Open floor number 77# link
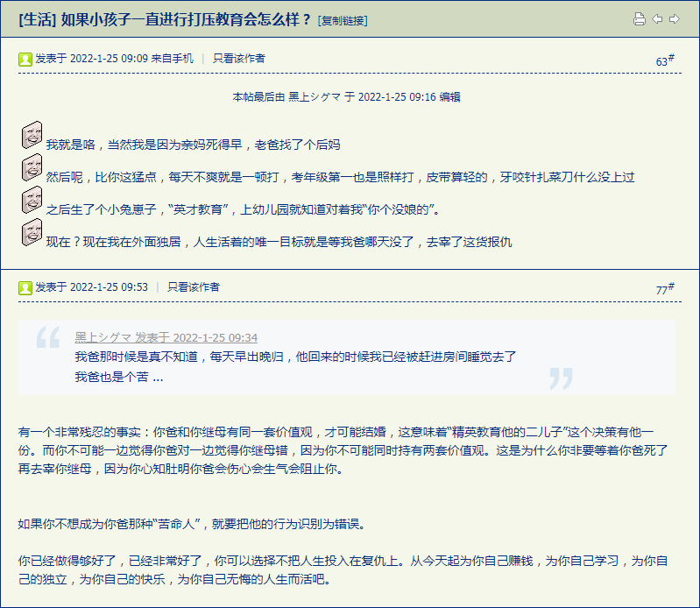Viewport: 700px width, 608px height. pos(665,289)
